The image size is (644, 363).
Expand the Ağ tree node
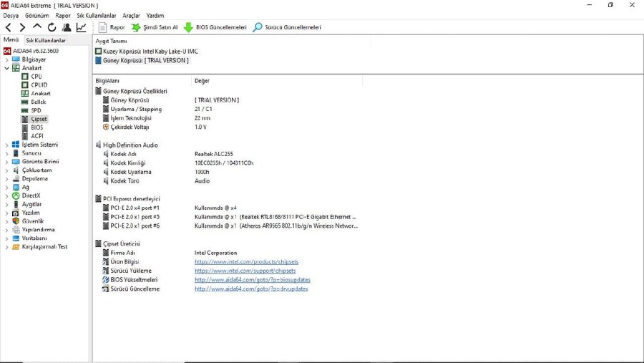pos(6,188)
